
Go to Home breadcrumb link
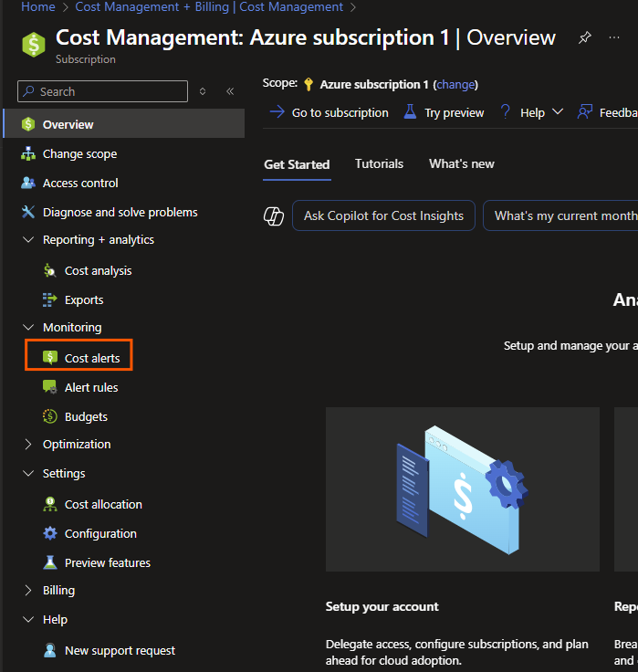click(38, 7)
